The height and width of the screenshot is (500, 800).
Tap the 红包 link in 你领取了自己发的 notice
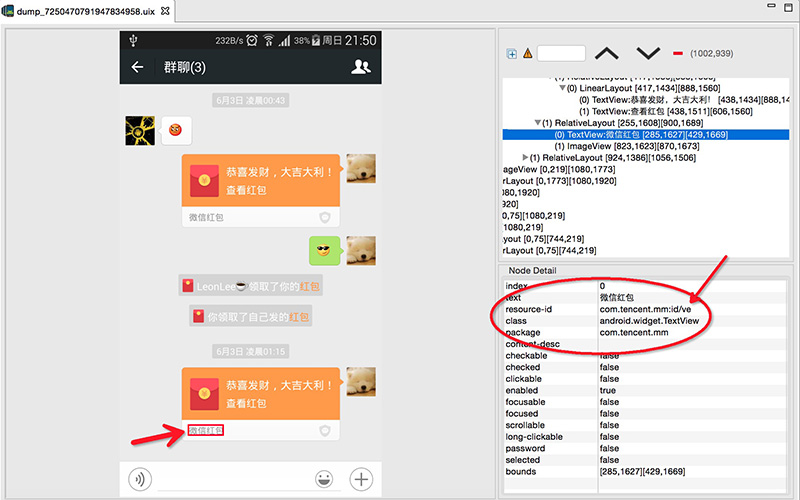(298, 317)
